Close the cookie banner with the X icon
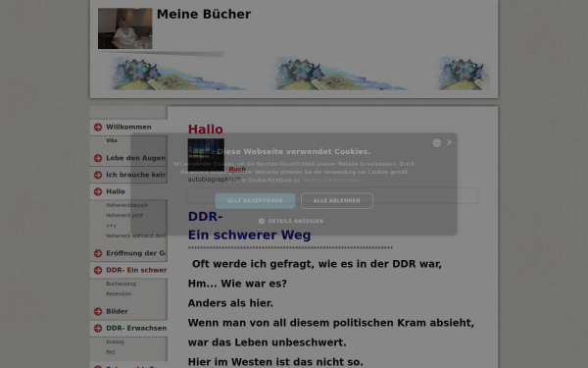Viewport: 588px width, 368px height. click(449, 142)
